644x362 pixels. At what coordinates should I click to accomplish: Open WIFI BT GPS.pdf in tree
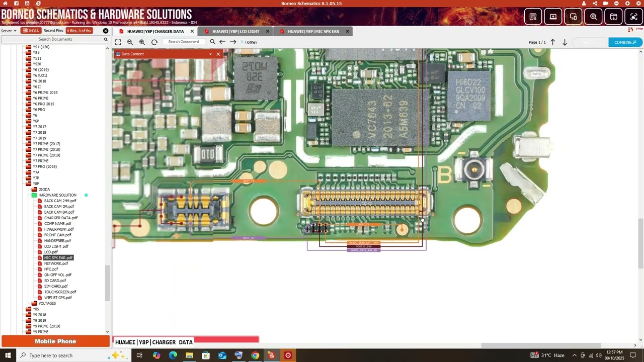pyautogui.click(x=58, y=298)
